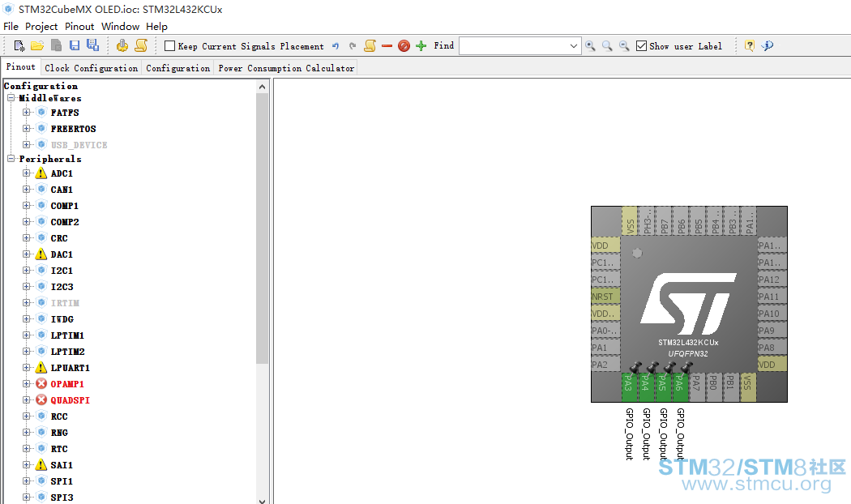This screenshot has height=504, width=851.
Task: Click pin PA12 on the chip
Action: [x=772, y=280]
